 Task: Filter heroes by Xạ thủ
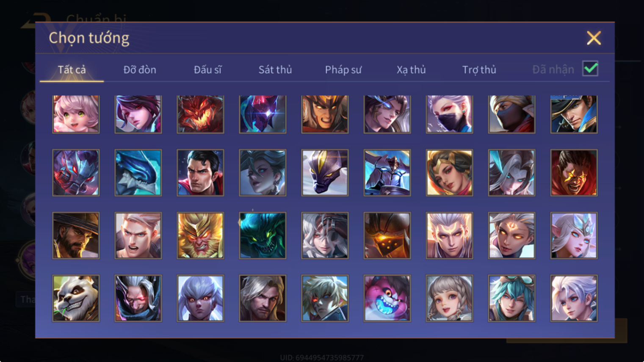[411, 69]
